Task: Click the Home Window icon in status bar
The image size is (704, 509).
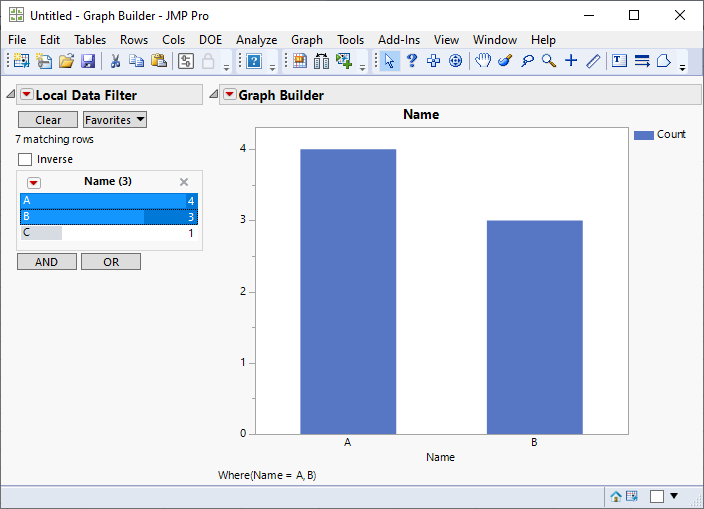Action: click(616, 496)
